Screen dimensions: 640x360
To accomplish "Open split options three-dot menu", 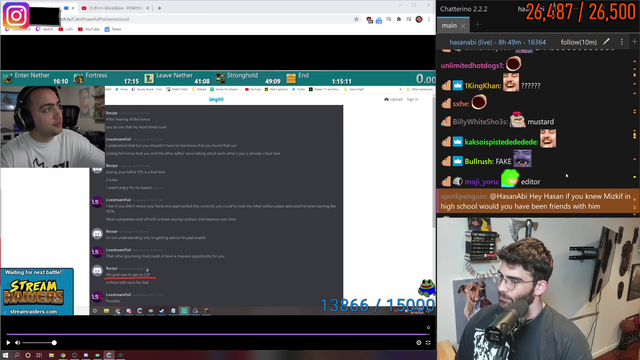I will tap(622, 42).
